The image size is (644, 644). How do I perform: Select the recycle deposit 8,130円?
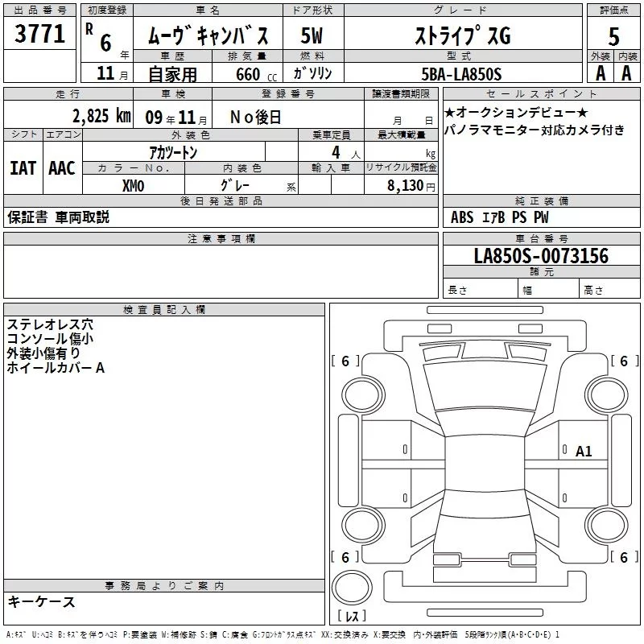point(411,186)
